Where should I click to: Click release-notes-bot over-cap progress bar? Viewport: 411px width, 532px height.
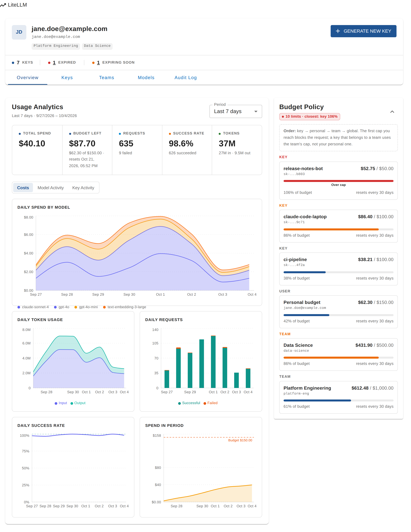[338, 181]
